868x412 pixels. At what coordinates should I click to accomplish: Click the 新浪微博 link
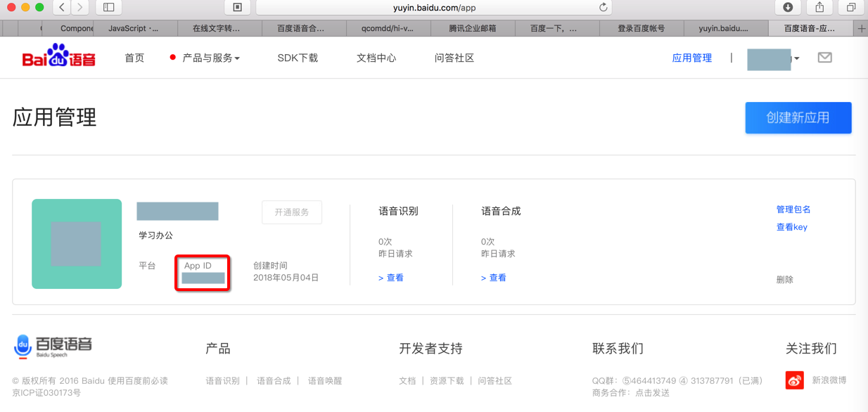[829, 380]
